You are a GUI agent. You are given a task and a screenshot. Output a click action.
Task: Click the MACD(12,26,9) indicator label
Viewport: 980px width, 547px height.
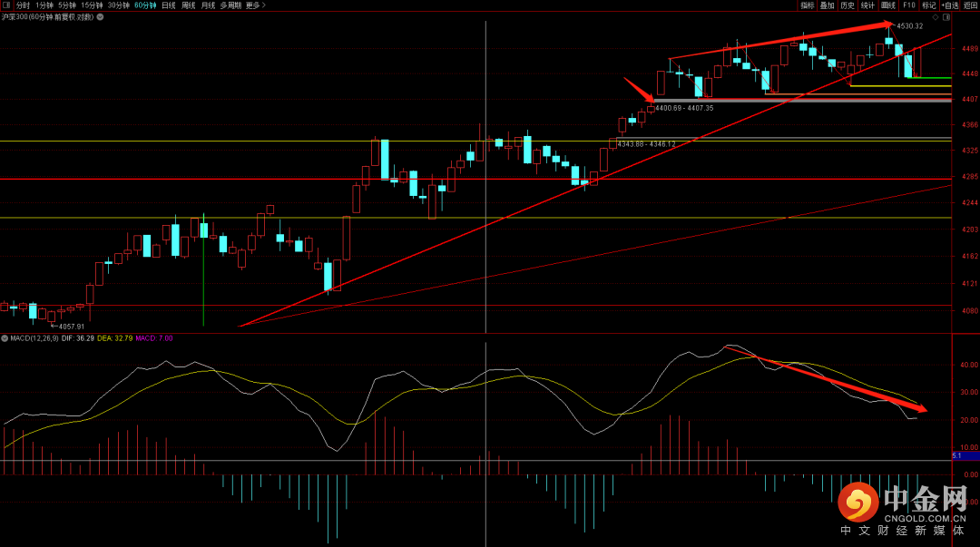pyautogui.click(x=34, y=338)
